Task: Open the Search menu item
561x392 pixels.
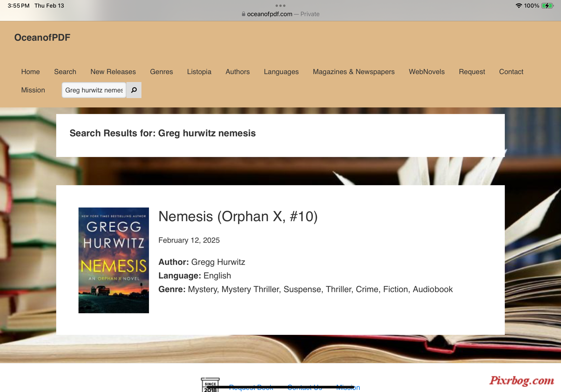Action: coord(65,72)
